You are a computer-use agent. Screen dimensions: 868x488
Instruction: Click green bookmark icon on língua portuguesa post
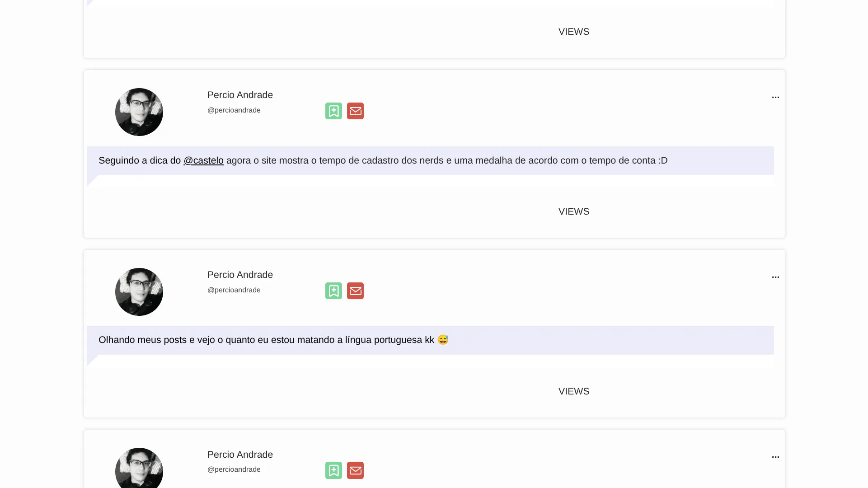[333, 291]
